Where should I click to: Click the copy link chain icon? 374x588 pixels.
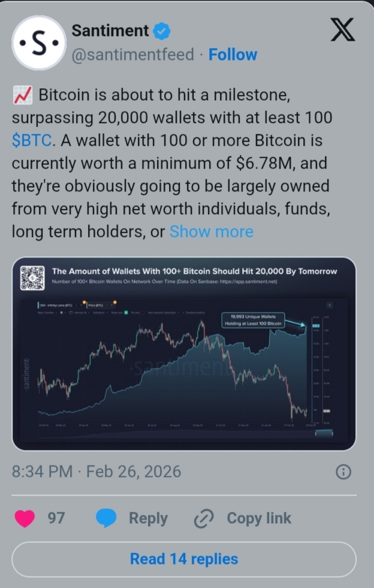(204, 518)
